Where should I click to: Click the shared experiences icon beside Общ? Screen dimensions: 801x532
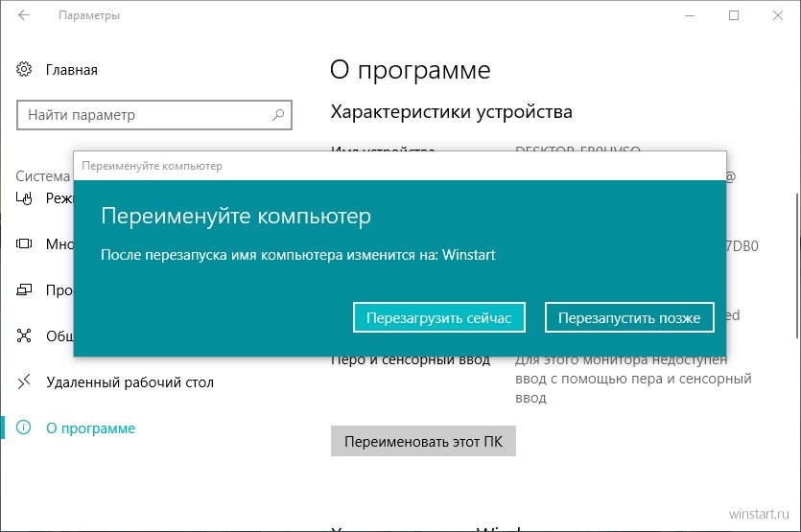pyautogui.click(x=25, y=335)
